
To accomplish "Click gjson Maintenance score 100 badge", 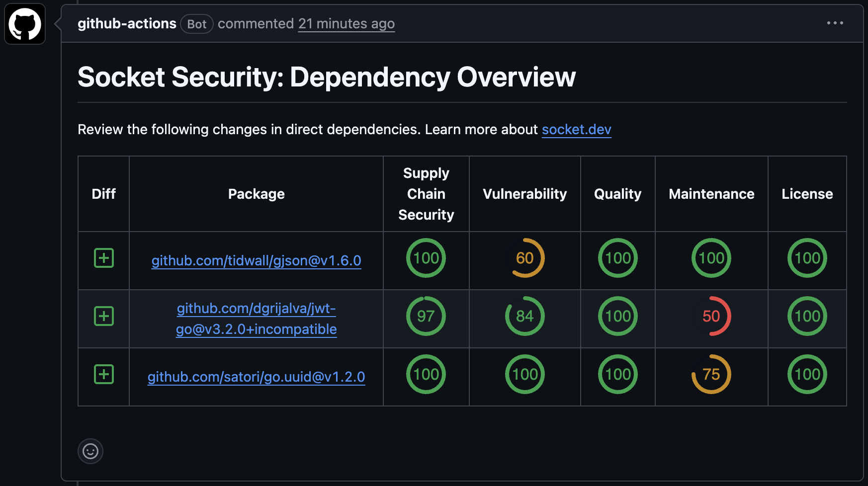I will [x=711, y=258].
